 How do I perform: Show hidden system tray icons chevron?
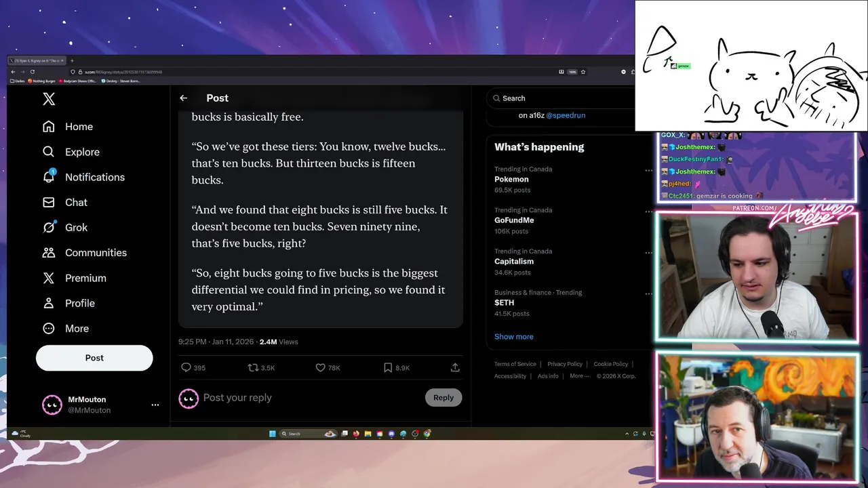click(x=627, y=434)
